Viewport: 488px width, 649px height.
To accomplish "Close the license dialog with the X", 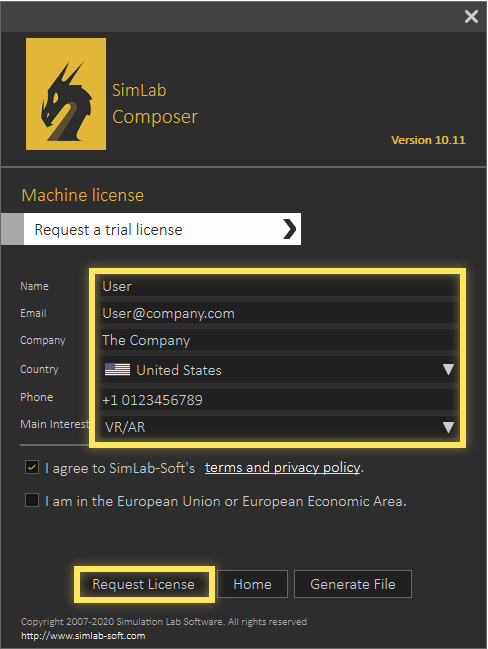I will (471, 17).
